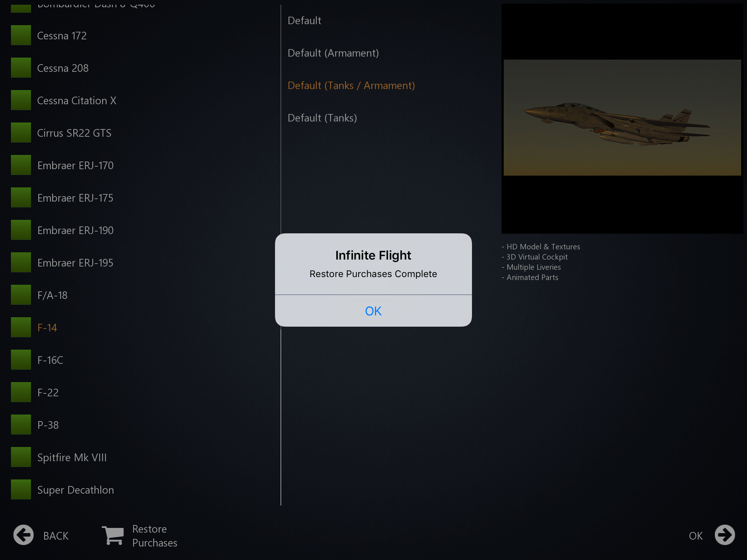Image resolution: width=747 pixels, height=560 pixels.
Task: Select the plain Default livery
Action: tap(304, 21)
